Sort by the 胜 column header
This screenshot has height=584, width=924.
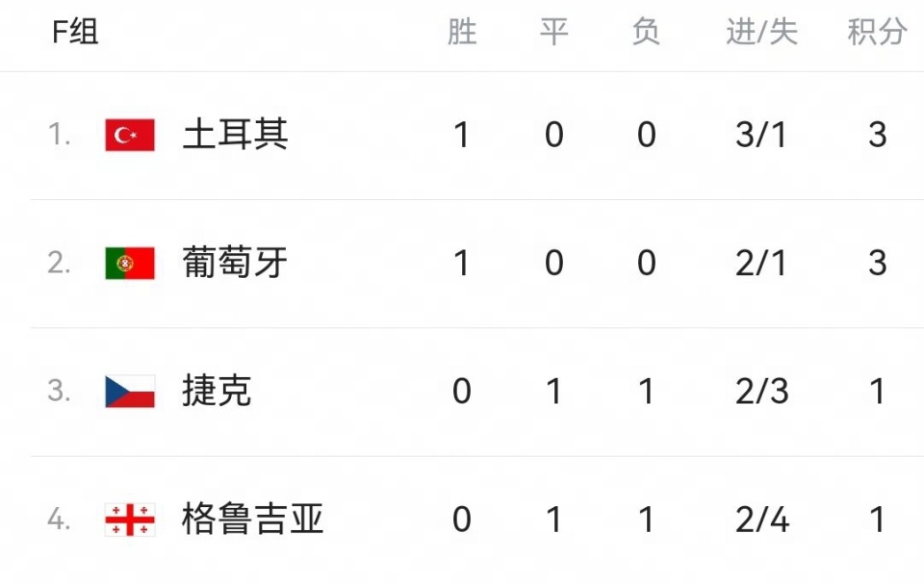(461, 31)
